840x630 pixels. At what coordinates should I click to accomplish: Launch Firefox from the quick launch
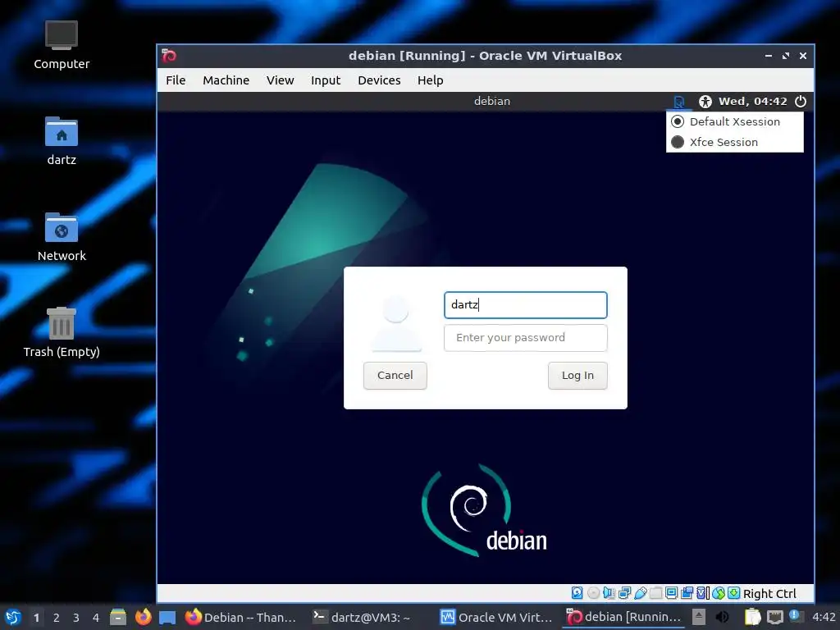pyautogui.click(x=143, y=617)
